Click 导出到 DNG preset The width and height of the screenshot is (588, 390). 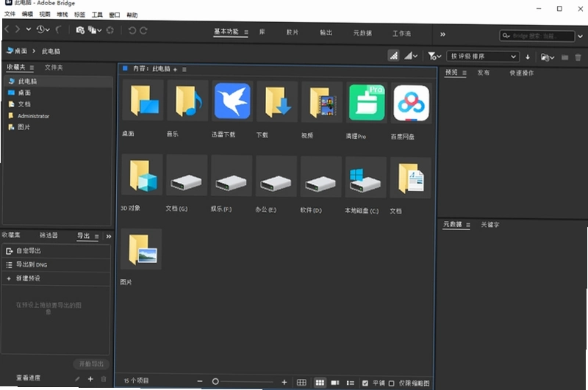point(57,264)
